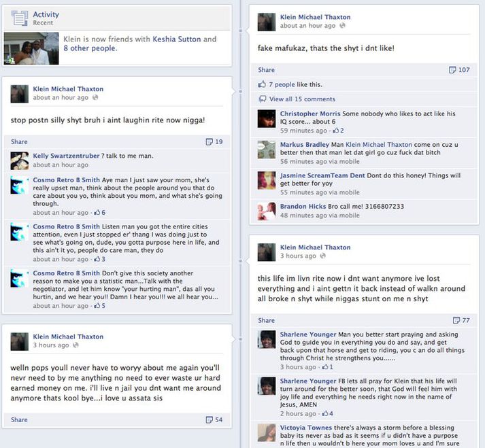Click the comment icon showing 77
The width and height of the screenshot is (485, 448).
click(x=456, y=320)
